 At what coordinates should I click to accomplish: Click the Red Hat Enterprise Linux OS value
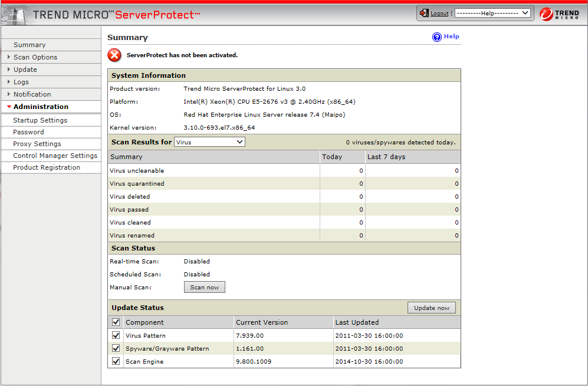[264, 115]
